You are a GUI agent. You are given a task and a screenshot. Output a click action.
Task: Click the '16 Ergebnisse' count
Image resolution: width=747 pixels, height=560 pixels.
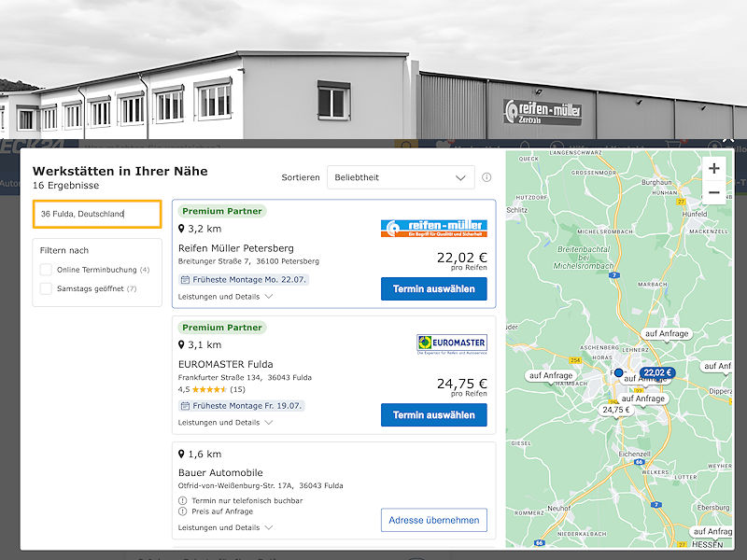[65, 185]
